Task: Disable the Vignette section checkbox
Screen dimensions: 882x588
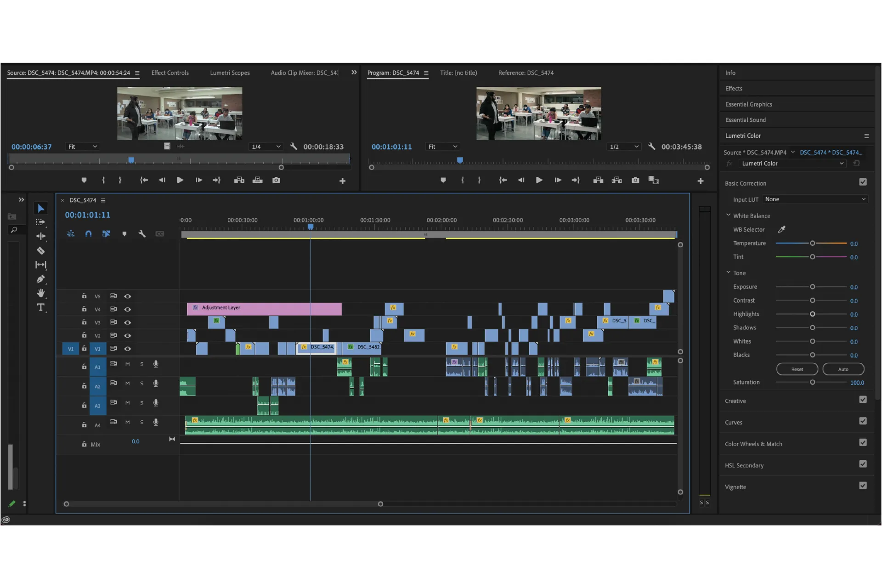Action: 863,486
